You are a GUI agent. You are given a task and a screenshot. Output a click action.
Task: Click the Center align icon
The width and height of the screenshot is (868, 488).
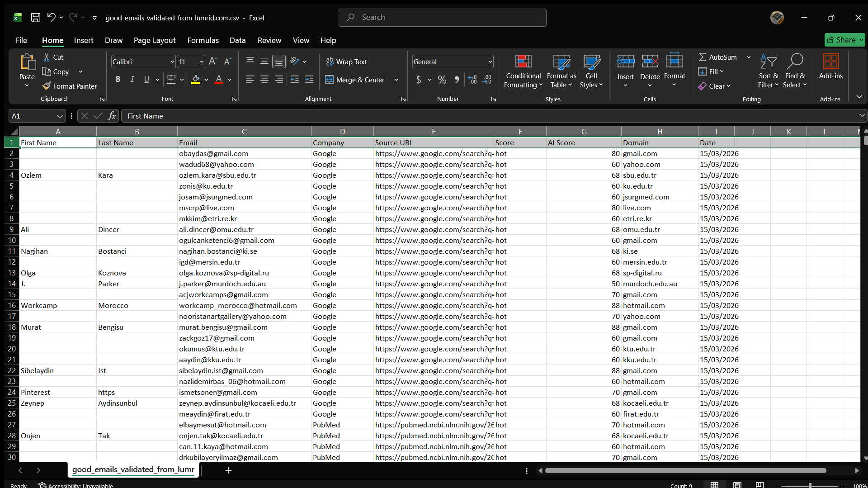click(264, 80)
